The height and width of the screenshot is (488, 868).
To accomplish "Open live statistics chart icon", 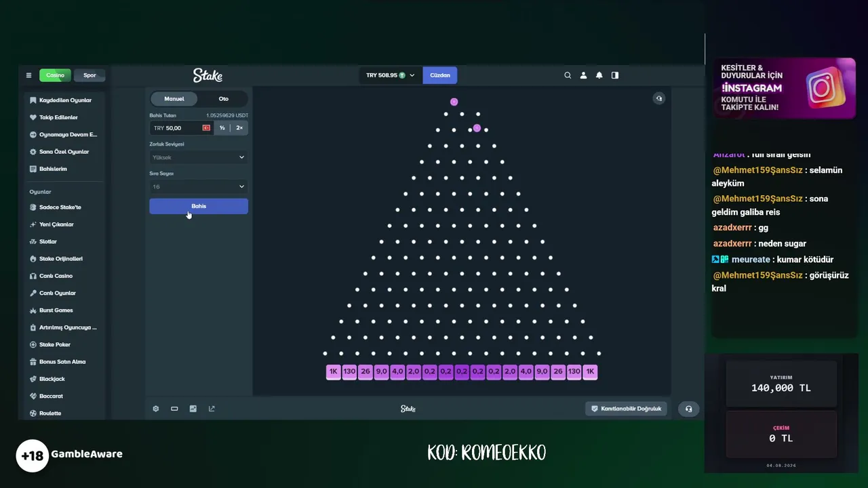I will [x=193, y=409].
